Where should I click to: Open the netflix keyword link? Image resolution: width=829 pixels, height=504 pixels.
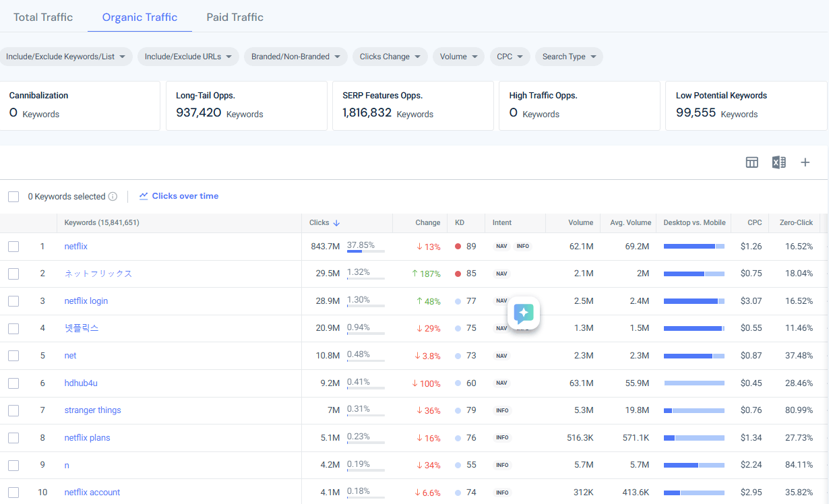76,247
